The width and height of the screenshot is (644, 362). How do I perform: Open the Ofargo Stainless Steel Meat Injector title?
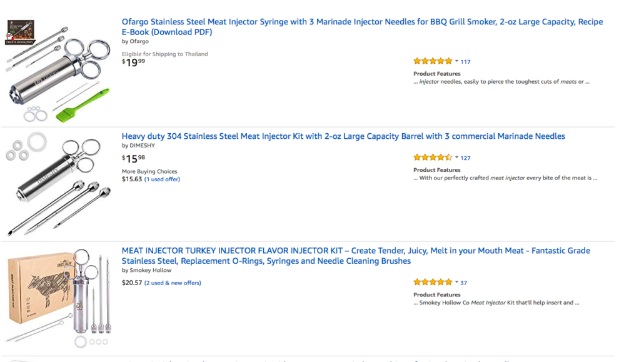click(362, 27)
